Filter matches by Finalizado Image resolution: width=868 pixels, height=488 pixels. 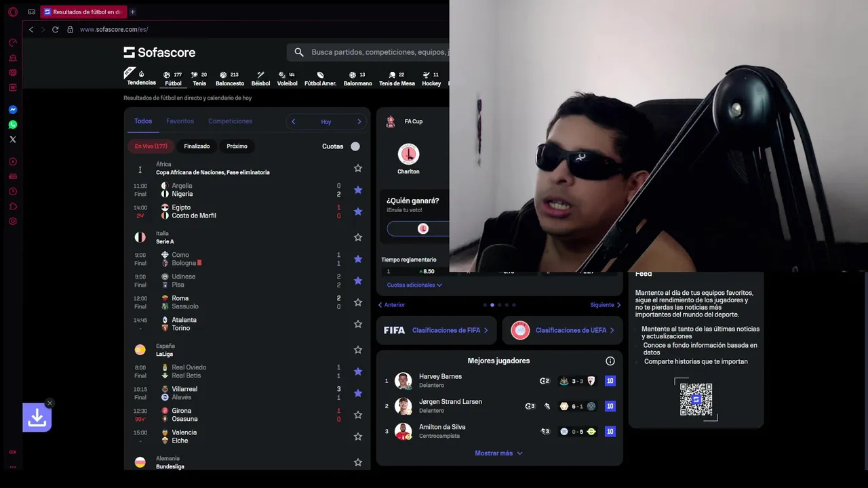click(197, 146)
